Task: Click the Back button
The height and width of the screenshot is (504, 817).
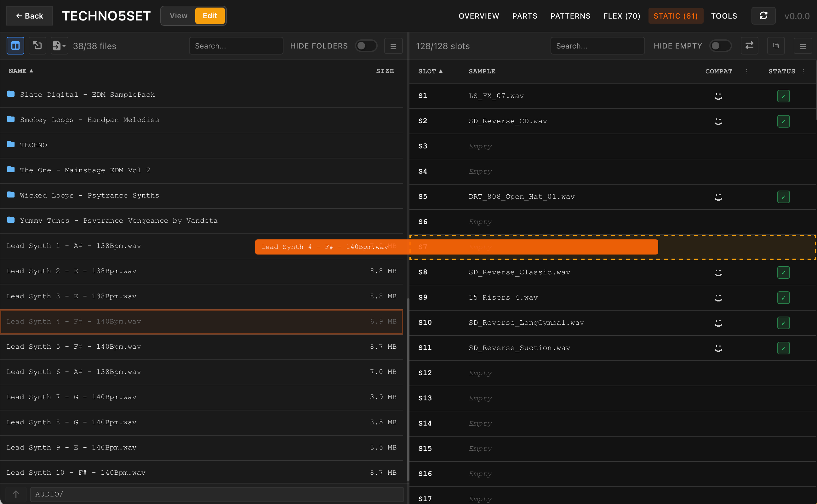Action: pos(30,16)
